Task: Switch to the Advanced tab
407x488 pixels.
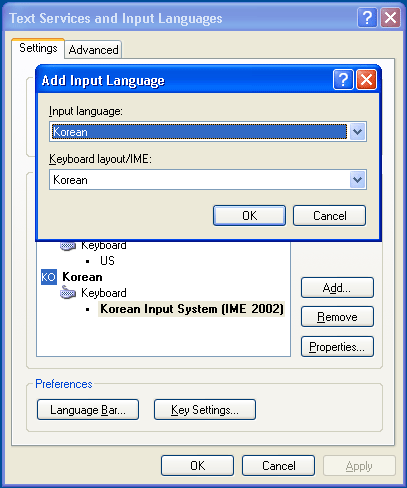Action: tap(93, 50)
